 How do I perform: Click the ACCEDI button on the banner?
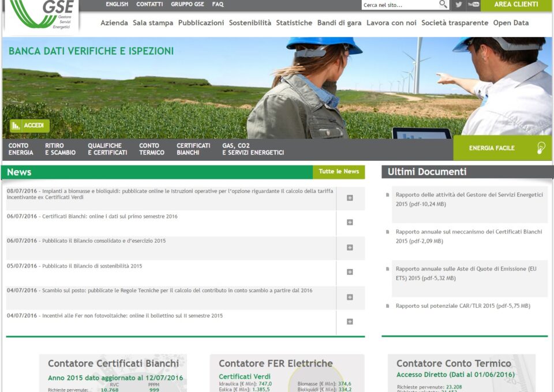tap(29, 126)
